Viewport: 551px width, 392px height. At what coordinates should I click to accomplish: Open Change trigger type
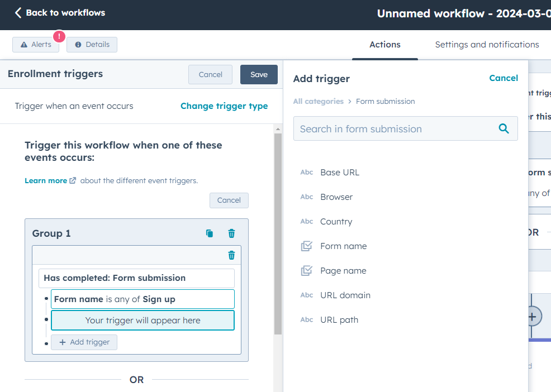coord(224,106)
